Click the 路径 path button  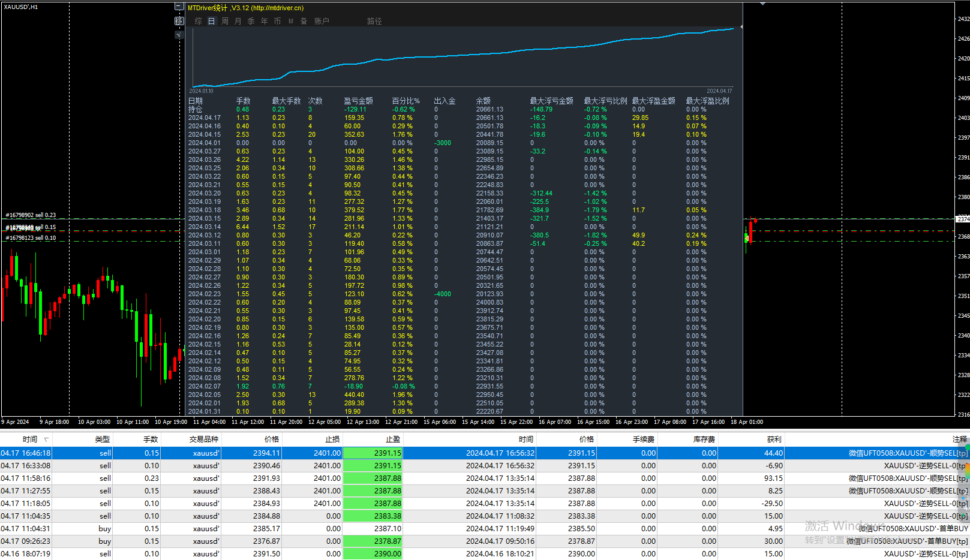(375, 21)
